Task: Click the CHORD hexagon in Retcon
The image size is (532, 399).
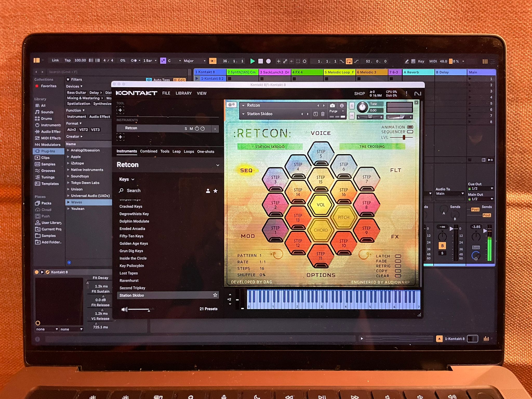Action: (321, 230)
